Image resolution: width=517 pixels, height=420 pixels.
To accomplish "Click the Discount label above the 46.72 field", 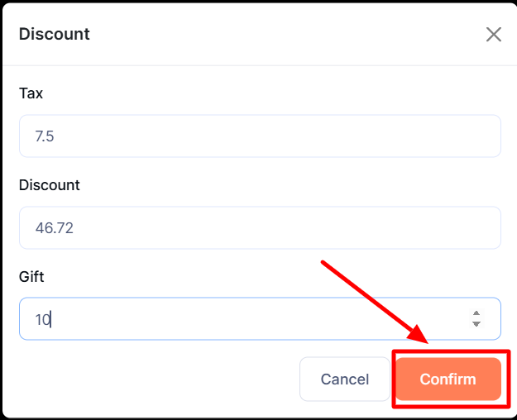I will click(50, 185).
